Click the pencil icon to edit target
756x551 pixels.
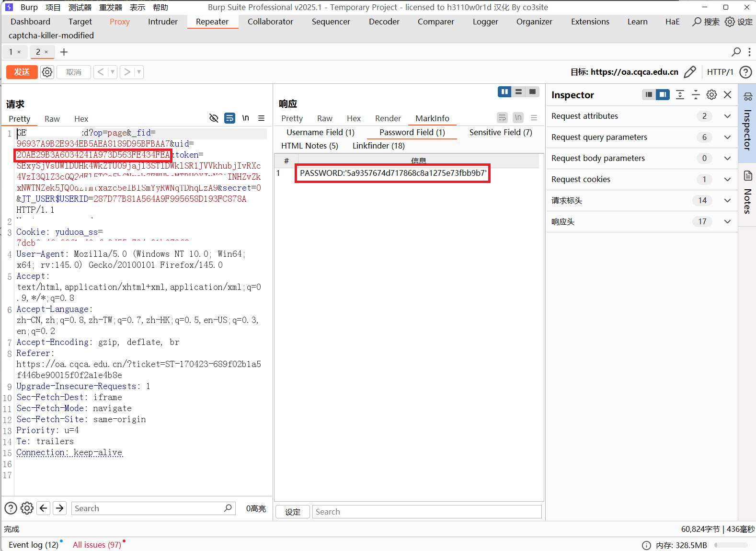coord(690,72)
